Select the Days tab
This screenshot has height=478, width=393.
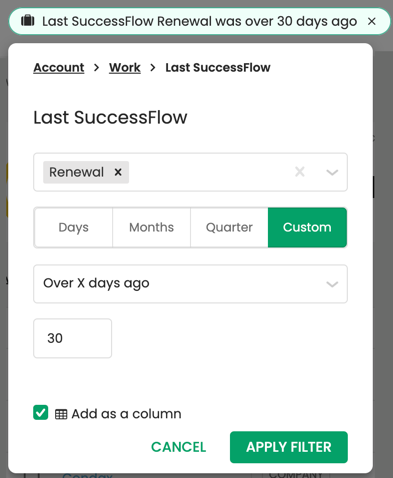point(73,227)
